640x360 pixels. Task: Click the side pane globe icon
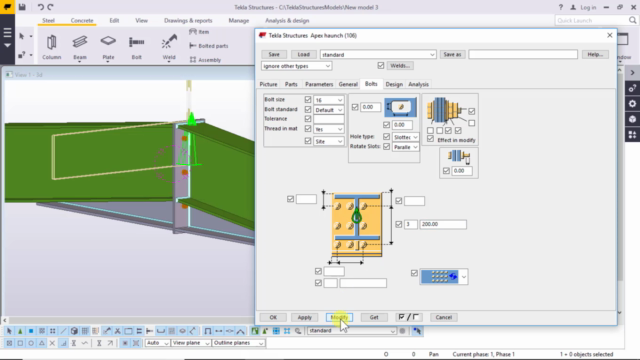pyautogui.click(x=632, y=119)
